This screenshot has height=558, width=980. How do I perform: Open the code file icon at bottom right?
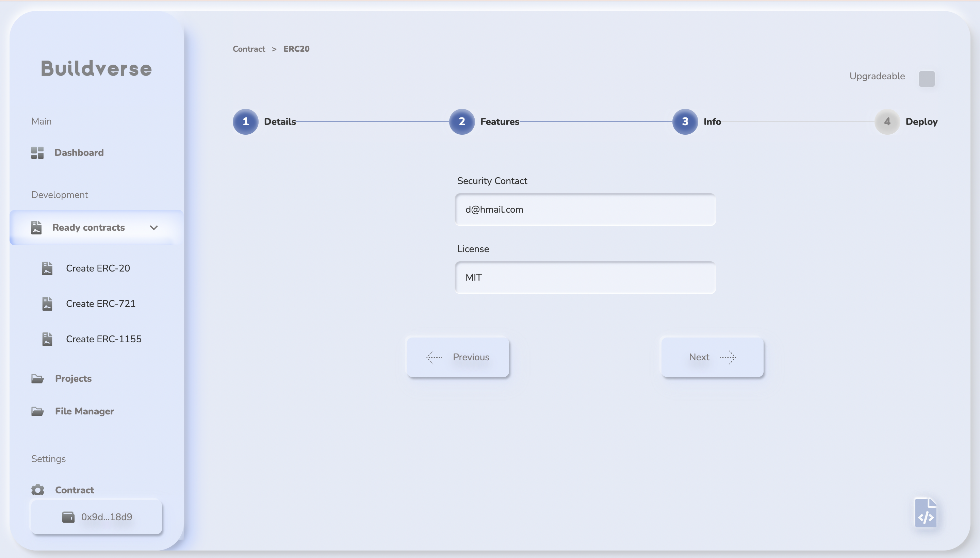926,513
